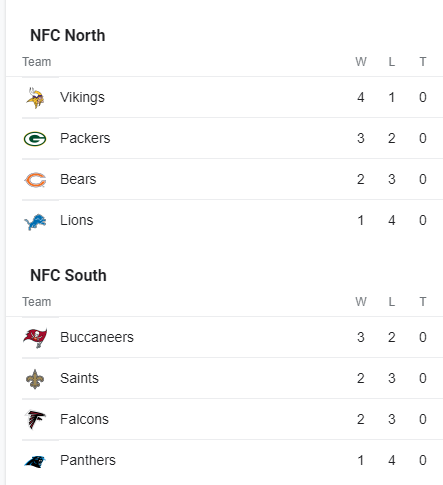Click the Bears team logo

[35, 180]
